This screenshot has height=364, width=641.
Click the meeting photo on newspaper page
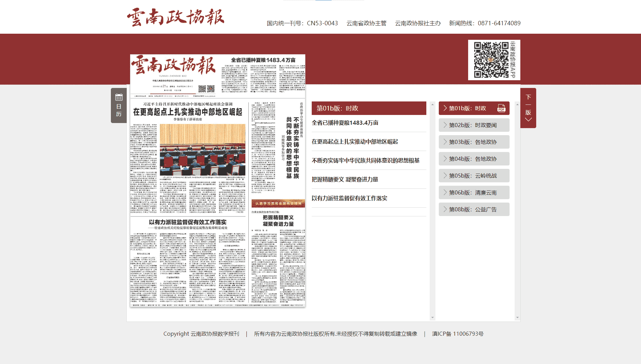click(x=203, y=150)
